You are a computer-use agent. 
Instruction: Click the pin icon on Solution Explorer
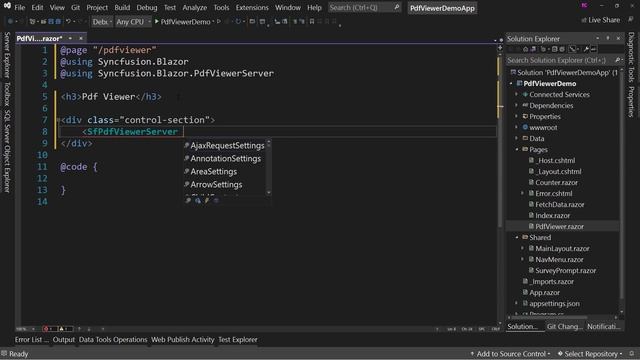click(608, 38)
